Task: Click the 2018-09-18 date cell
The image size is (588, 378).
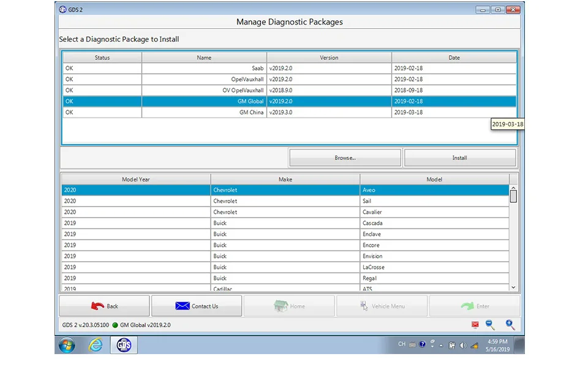Action: tap(454, 91)
